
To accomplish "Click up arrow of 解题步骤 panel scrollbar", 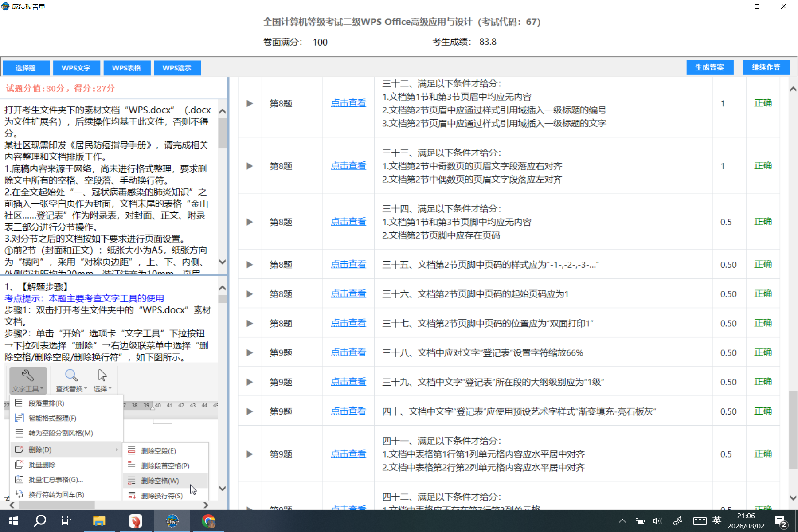I will (223, 288).
